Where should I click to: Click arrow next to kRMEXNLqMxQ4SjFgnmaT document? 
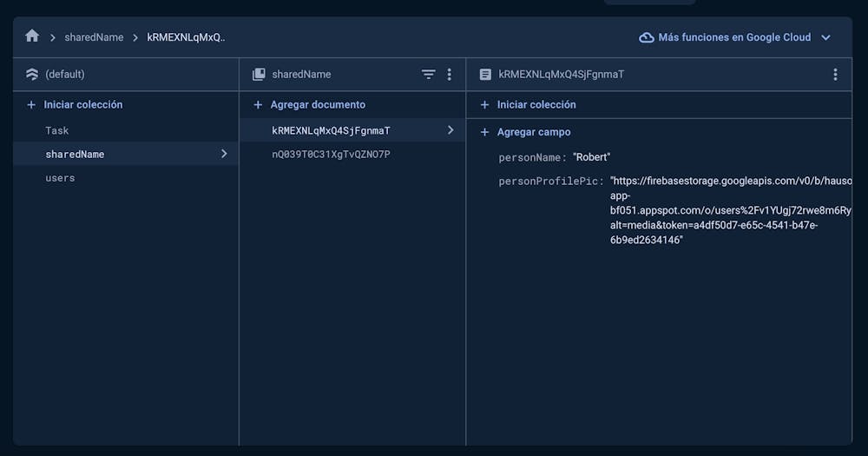click(450, 130)
